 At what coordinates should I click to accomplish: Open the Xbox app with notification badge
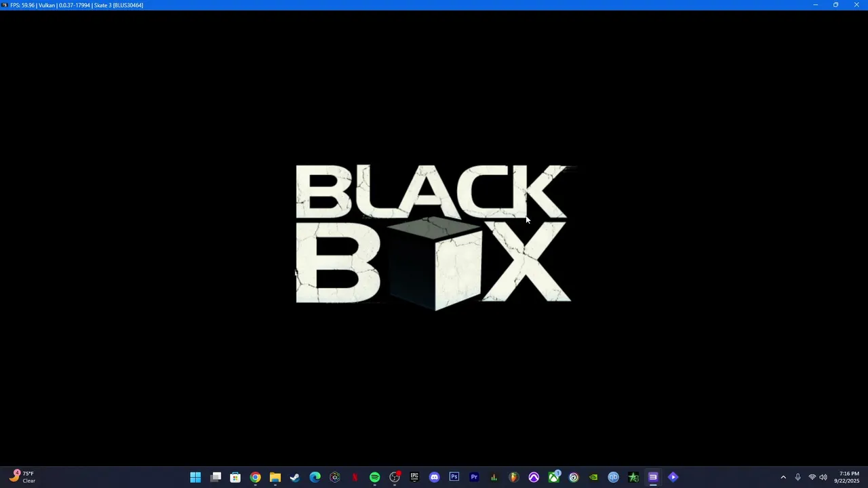554,477
